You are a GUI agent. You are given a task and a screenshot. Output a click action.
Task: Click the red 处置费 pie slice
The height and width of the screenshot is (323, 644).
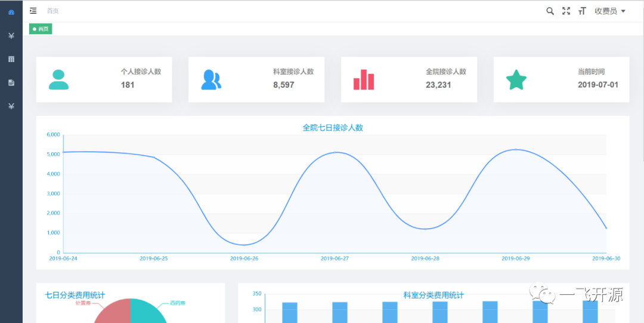[113, 312]
